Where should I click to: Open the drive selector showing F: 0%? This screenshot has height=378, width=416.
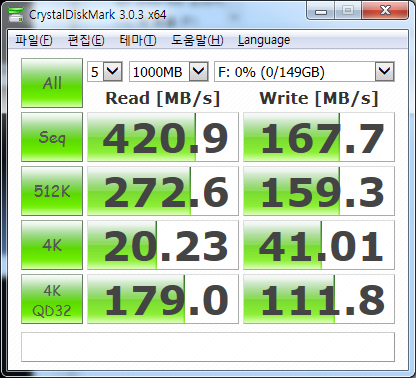coord(304,71)
